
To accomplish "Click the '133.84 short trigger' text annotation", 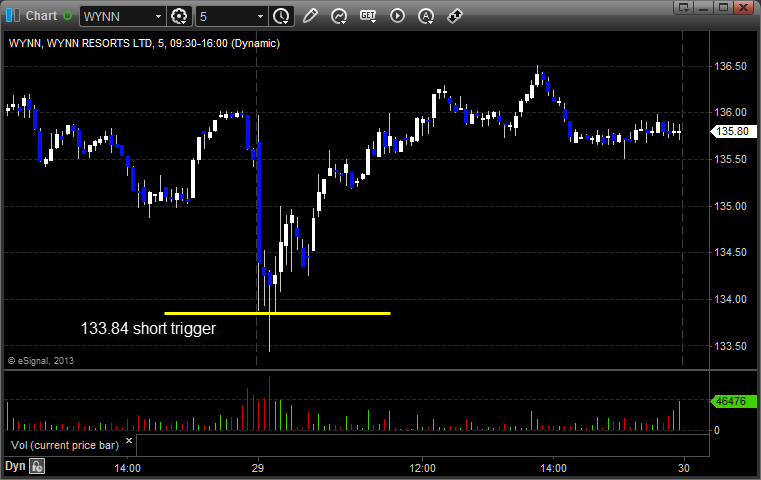I will 148,329.
